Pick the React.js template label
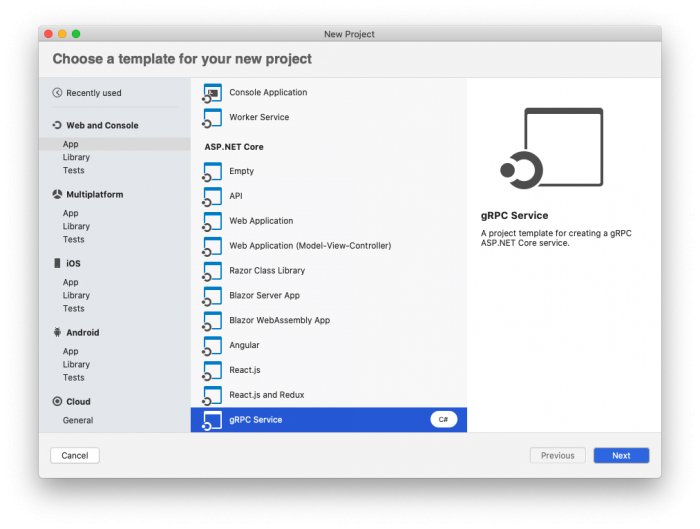This screenshot has width=700, height=529. (x=245, y=370)
